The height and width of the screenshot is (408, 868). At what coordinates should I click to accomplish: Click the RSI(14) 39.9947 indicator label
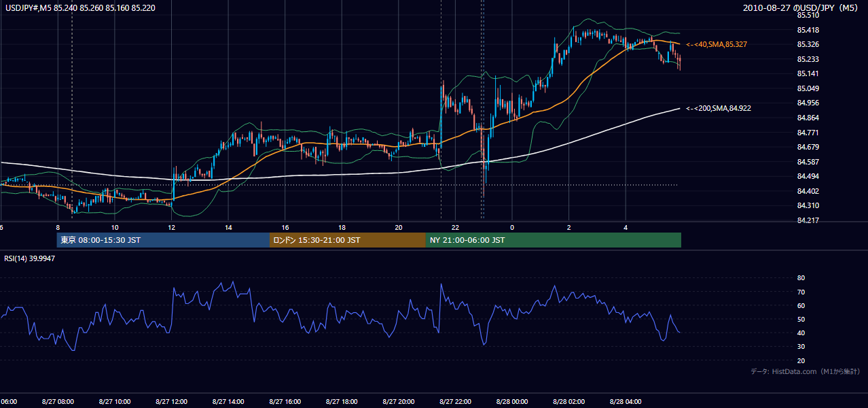coord(30,258)
